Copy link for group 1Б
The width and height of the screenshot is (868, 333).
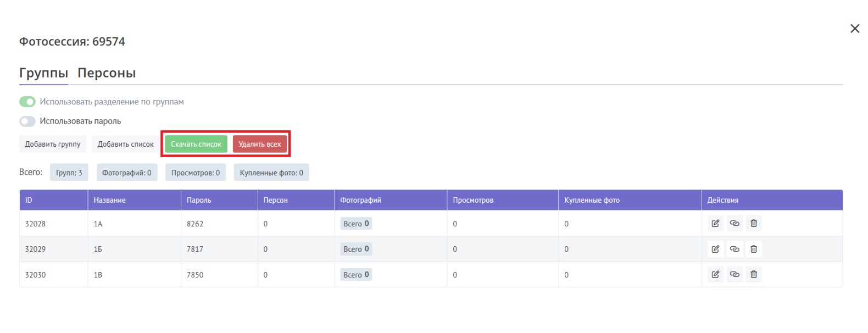(735, 249)
